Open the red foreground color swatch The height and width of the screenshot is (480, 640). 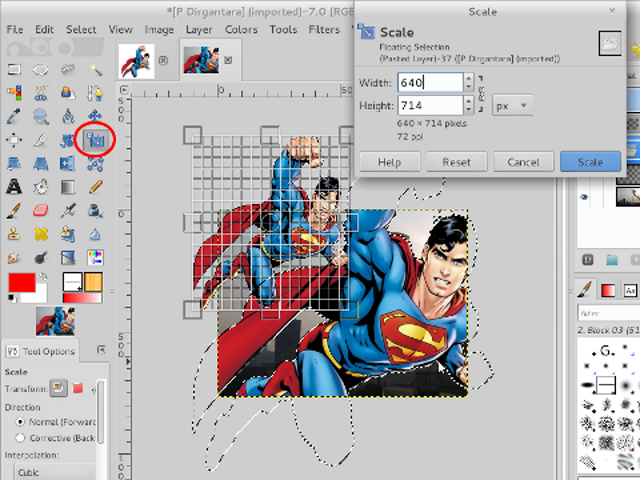pos(22,283)
